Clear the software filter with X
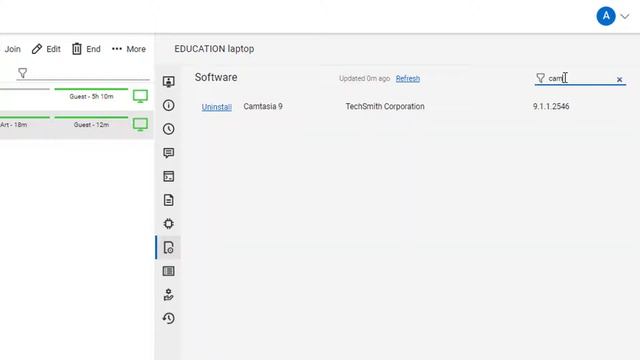 (x=619, y=80)
